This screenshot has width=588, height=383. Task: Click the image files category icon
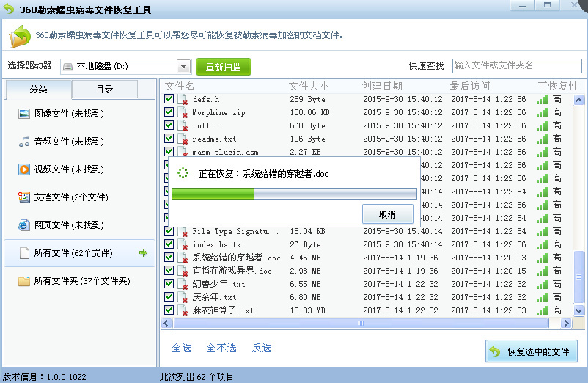click(23, 114)
